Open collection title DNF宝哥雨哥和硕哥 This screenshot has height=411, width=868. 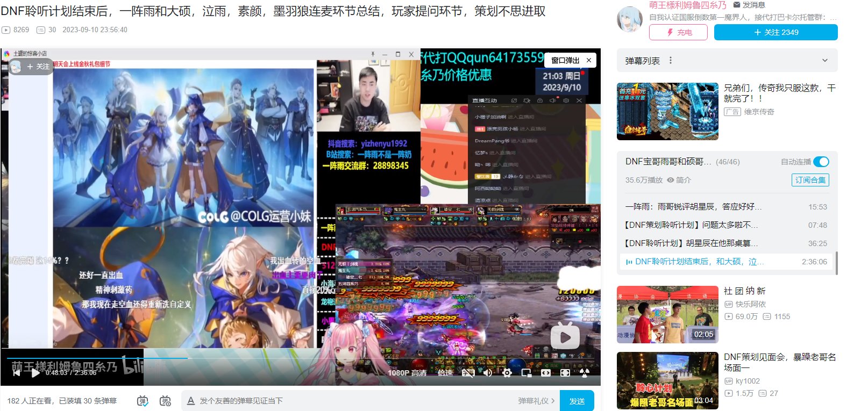tap(668, 162)
